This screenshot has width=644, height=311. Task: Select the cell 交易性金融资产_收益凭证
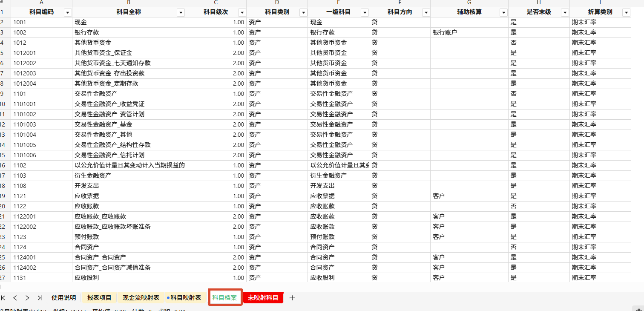click(129, 104)
